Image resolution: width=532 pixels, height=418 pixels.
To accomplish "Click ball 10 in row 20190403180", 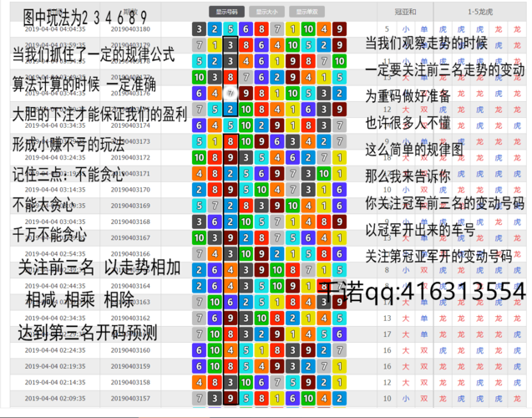I will 308,29.
